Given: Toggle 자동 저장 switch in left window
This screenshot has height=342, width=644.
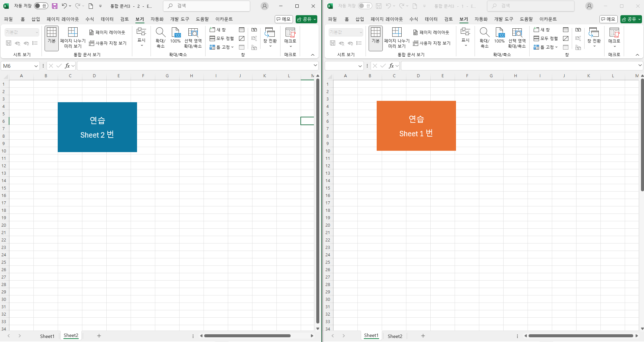Looking at the screenshot, I should [41, 6].
